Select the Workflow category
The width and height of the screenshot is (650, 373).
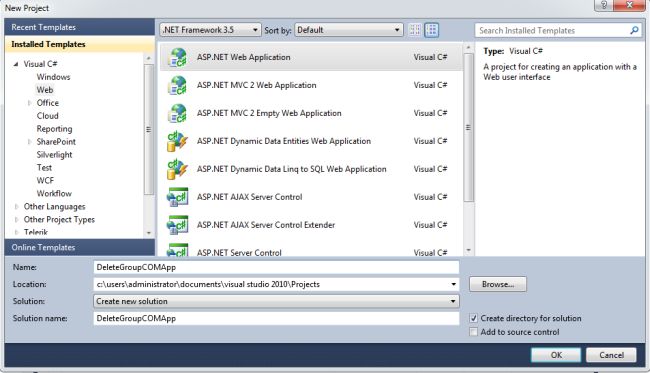54,194
